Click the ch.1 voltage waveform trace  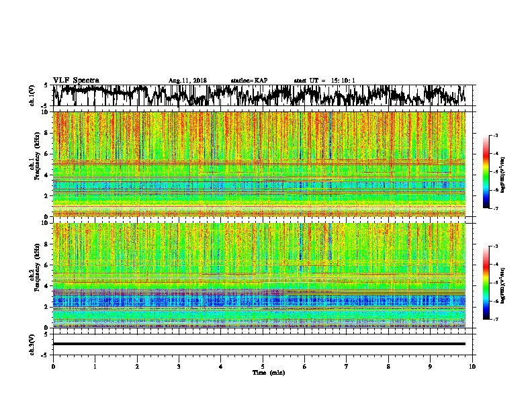coord(259,95)
